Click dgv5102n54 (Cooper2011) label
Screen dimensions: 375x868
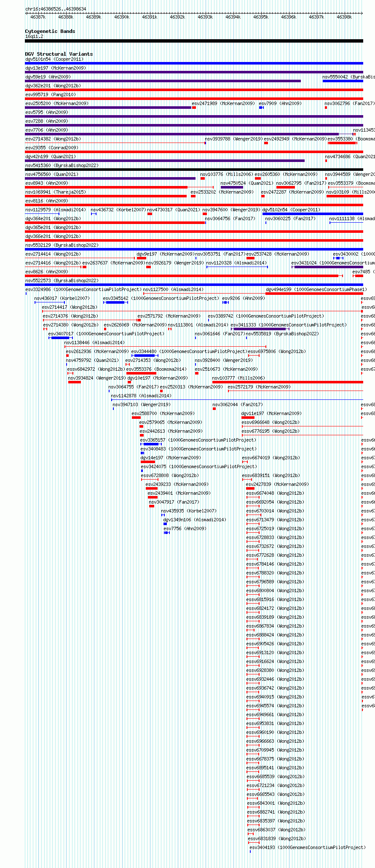point(292,210)
